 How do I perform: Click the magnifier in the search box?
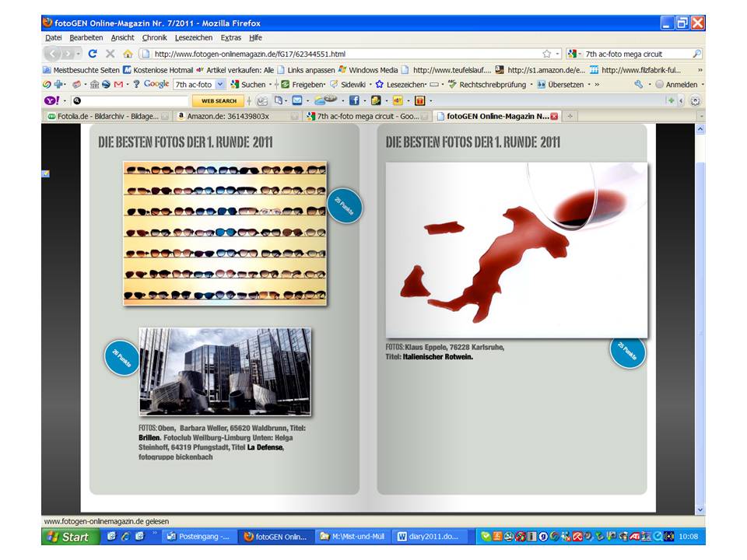tap(696, 54)
